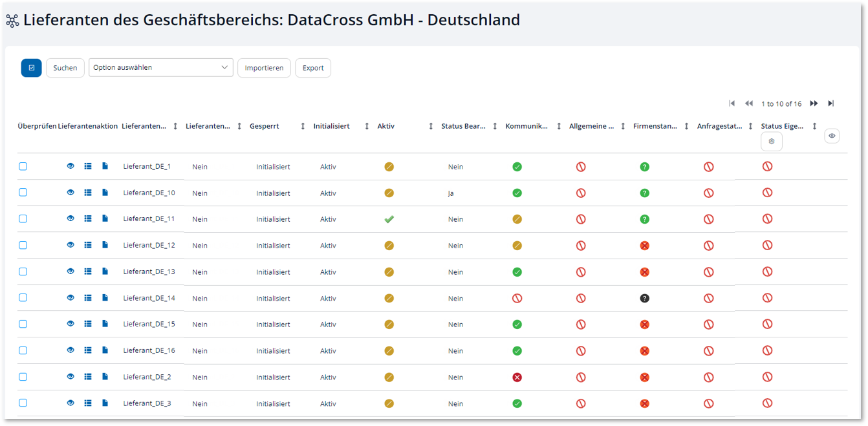Select the checkbox for Lieferant_DE_3

click(x=23, y=403)
